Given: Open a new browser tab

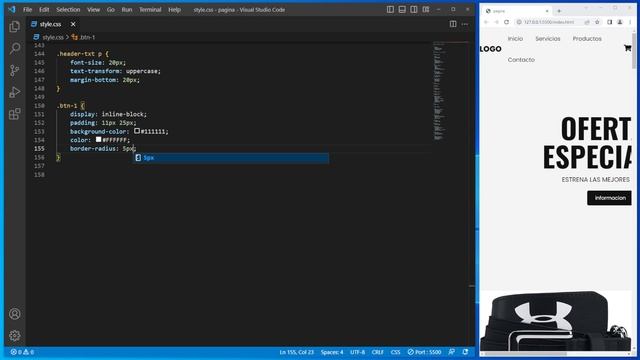Looking at the screenshot, I should [x=559, y=11].
